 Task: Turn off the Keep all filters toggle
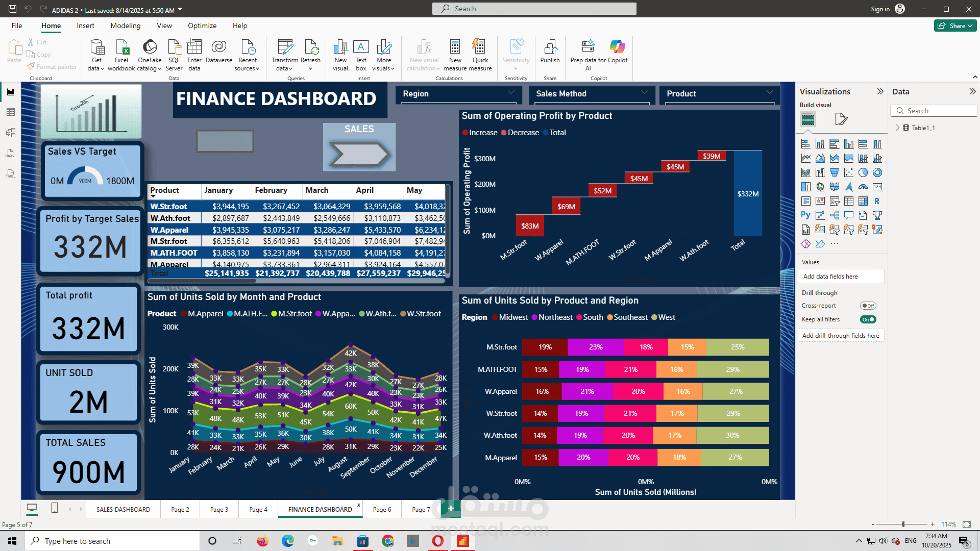pyautogui.click(x=868, y=319)
